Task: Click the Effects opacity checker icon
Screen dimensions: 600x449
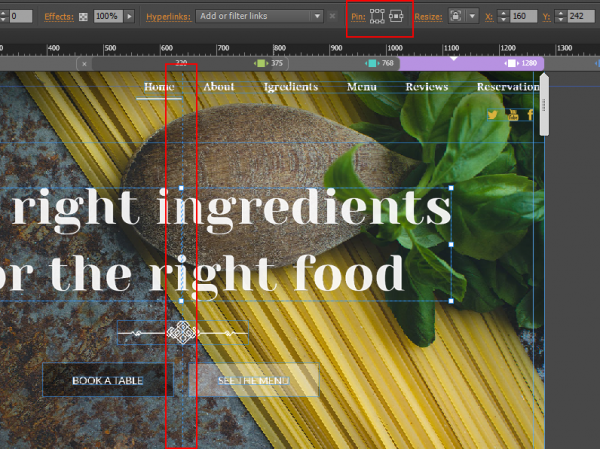Action: click(x=83, y=17)
